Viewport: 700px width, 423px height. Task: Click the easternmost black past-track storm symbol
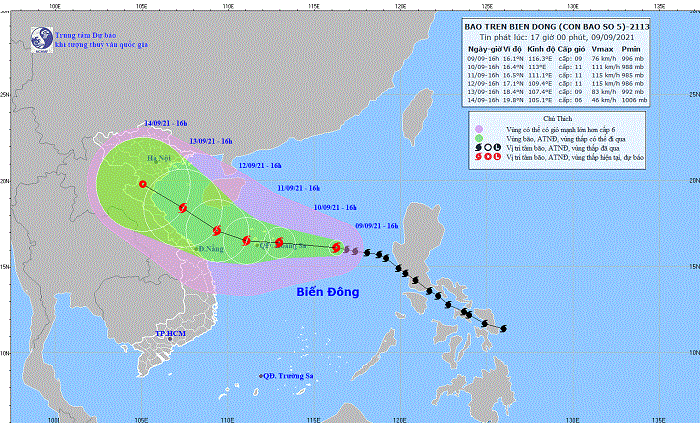[503, 328]
